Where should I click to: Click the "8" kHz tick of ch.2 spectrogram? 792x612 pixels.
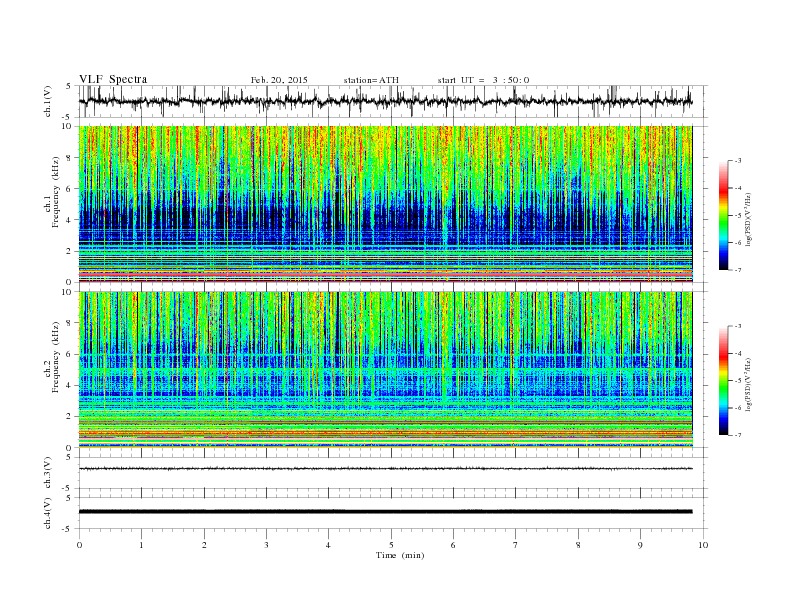click(x=69, y=323)
